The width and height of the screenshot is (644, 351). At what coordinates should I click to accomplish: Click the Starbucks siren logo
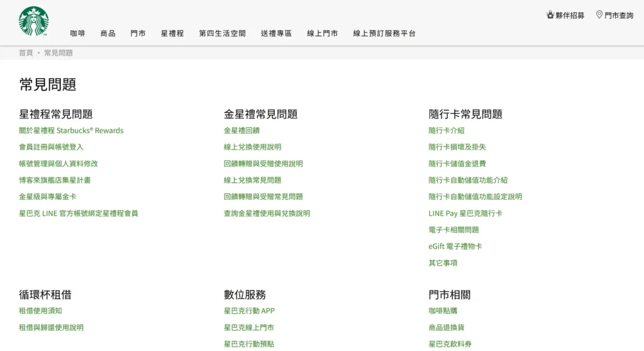[33, 21]
